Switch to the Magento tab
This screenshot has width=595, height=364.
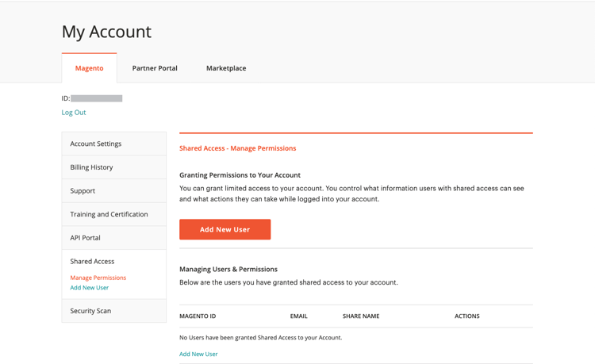(89, 68)
